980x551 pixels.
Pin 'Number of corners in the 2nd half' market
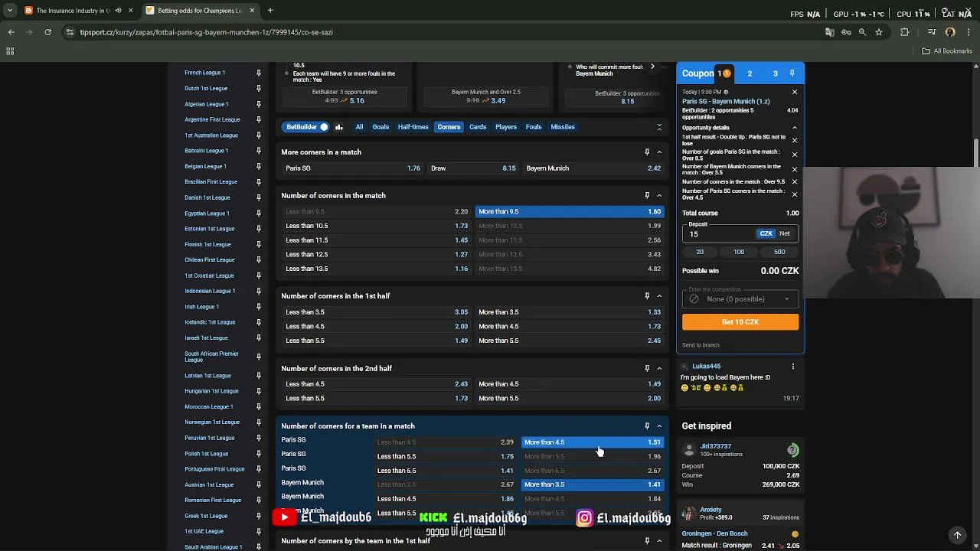[x=647, y=369]
